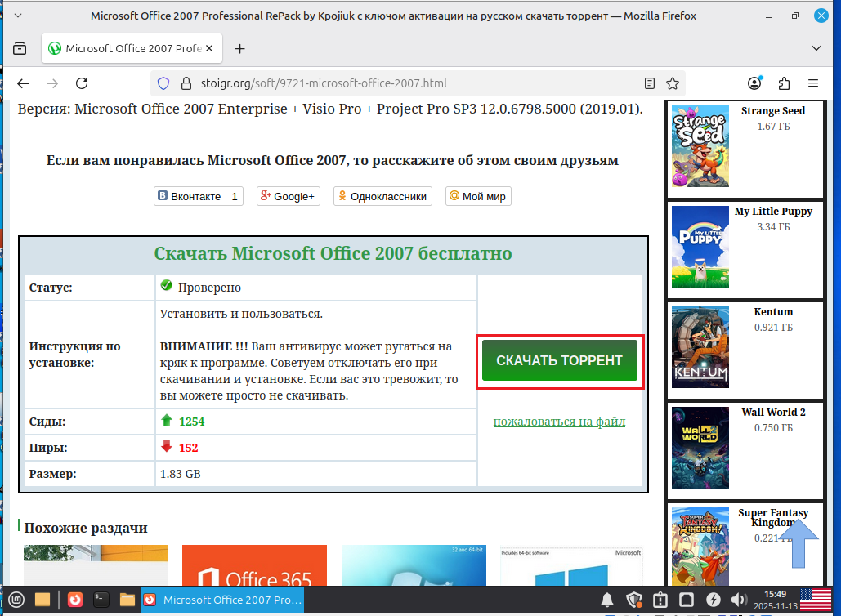Click the seeds count 1254
The height and width of the screenshot is (616, 841).
pos(191,422)
